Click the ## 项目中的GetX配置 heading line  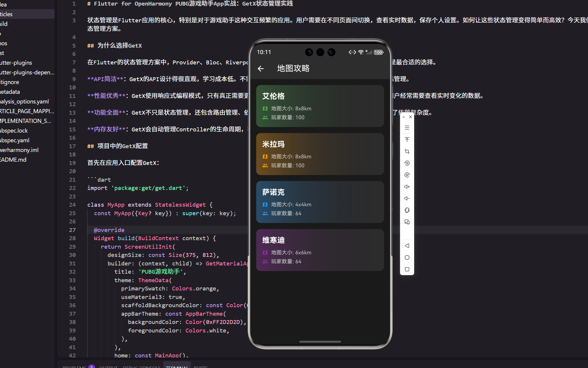point(117,146)
